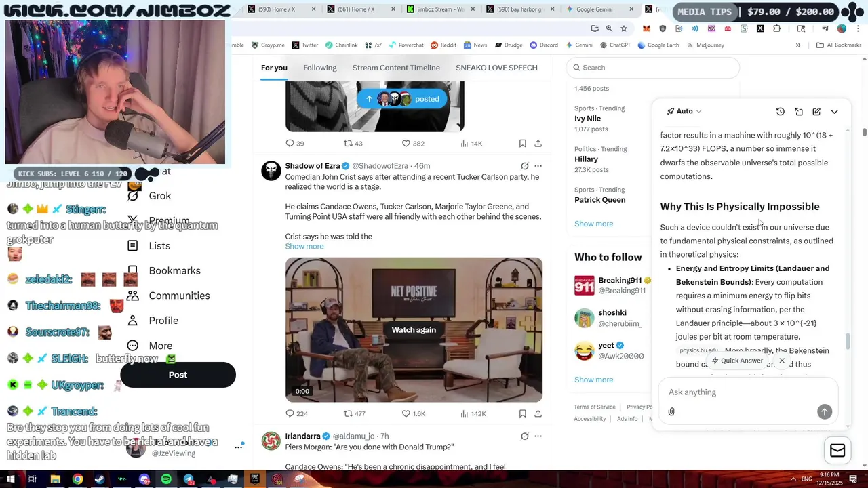Open Breaking911 profile suggestion
Screen dimensions: 868x488
613,285
